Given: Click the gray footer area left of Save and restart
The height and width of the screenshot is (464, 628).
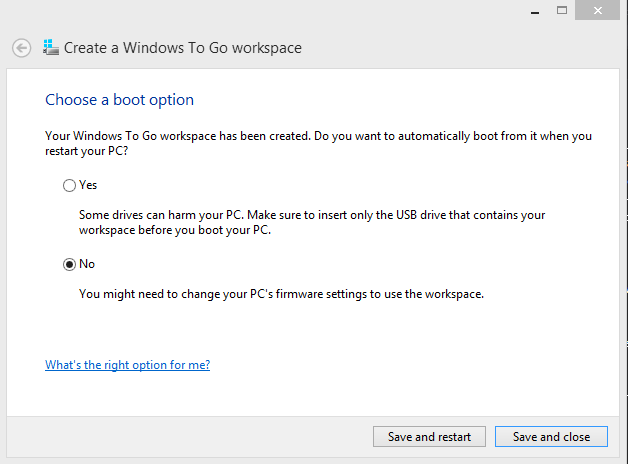Looking at the screenshot, I should (188, 437).
